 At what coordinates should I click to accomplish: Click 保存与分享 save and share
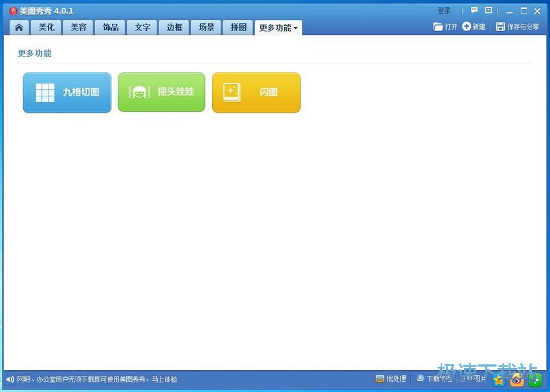518,27
